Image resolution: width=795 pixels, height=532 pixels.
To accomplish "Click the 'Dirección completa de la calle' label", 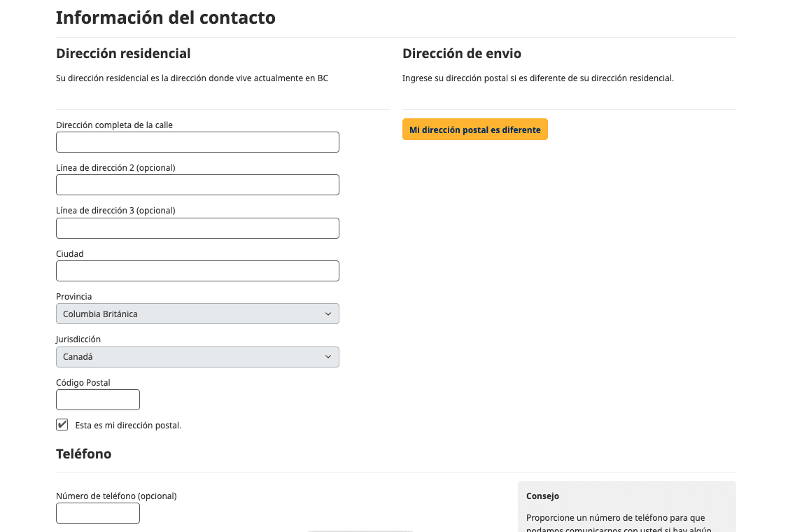I will (114, 125).
